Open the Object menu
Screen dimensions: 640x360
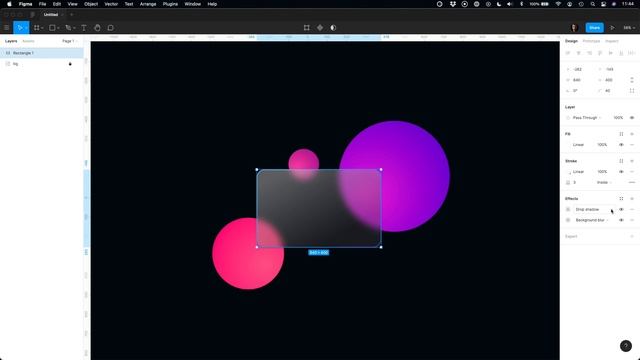click(91, 4)
